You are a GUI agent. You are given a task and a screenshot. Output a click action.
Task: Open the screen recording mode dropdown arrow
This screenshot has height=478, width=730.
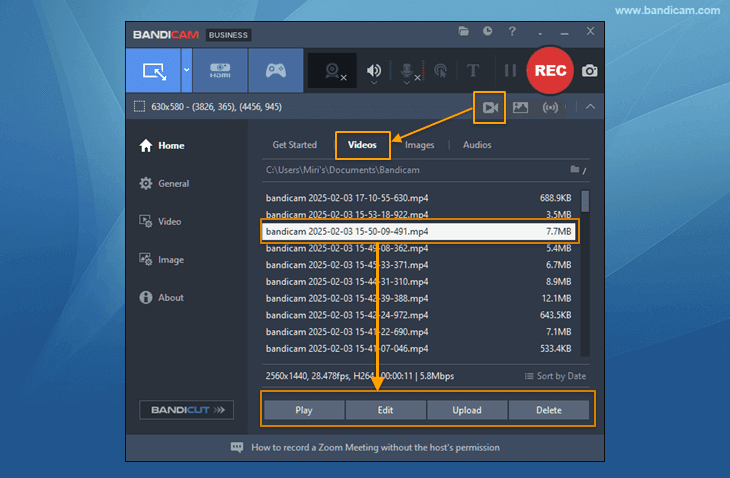[187, 71]
